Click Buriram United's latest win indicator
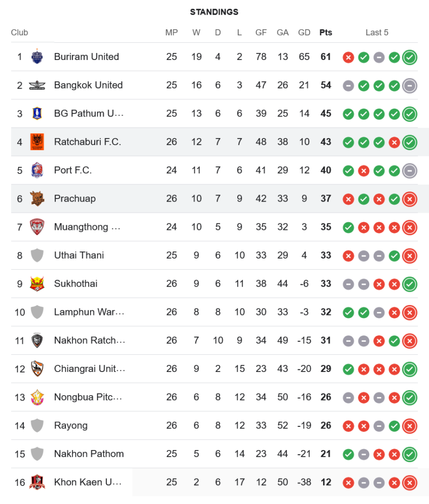 pos(410,57)
